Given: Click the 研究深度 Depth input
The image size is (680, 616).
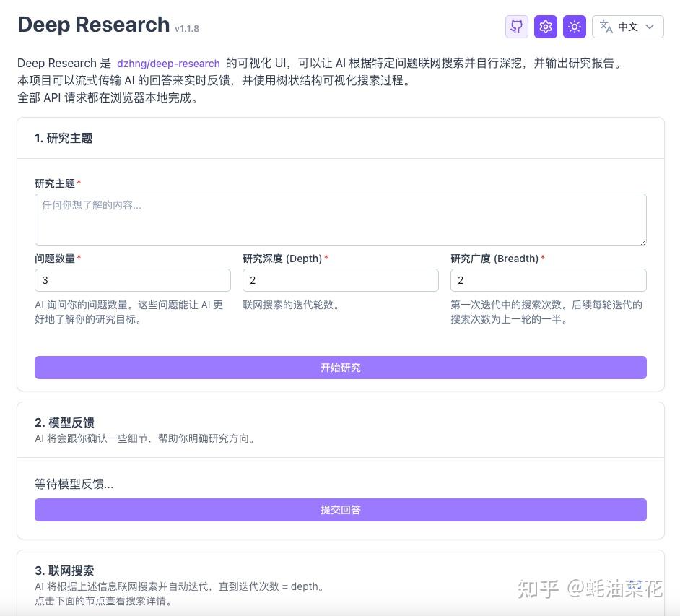Looking at the screenshot, I should (x=340, y=280).
